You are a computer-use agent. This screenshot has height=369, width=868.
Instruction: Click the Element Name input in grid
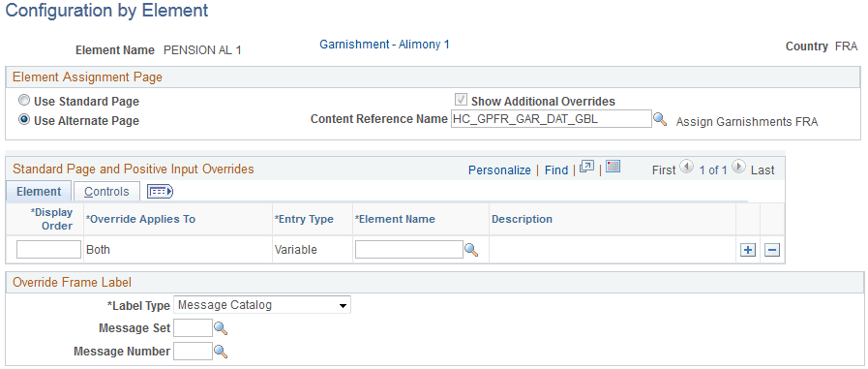point(409,249)
